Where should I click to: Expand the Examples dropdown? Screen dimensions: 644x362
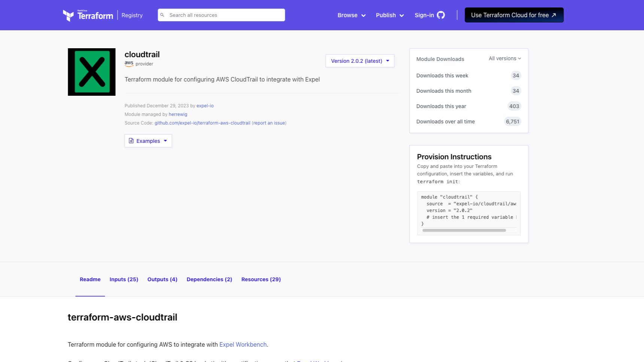(x=148, y=141)
